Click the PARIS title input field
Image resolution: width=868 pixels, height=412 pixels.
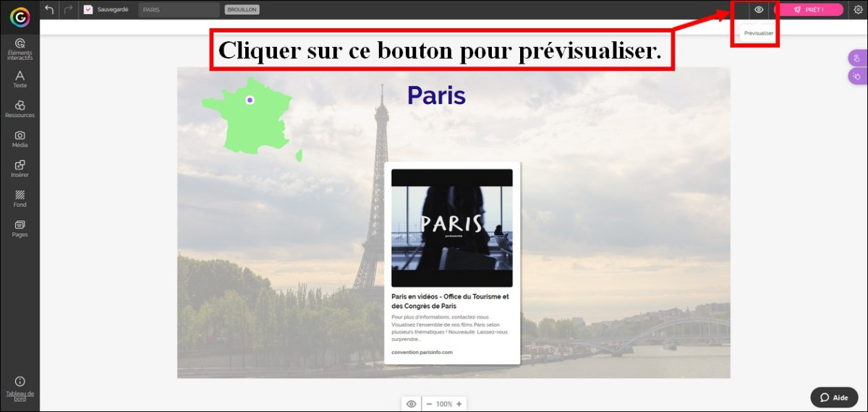(x=178, y=9)
